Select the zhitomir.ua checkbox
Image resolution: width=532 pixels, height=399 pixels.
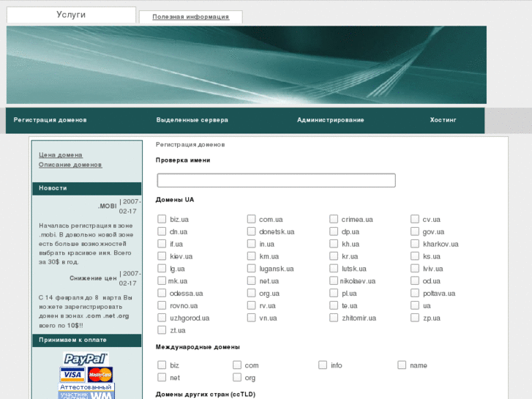(x=334, y=318)
